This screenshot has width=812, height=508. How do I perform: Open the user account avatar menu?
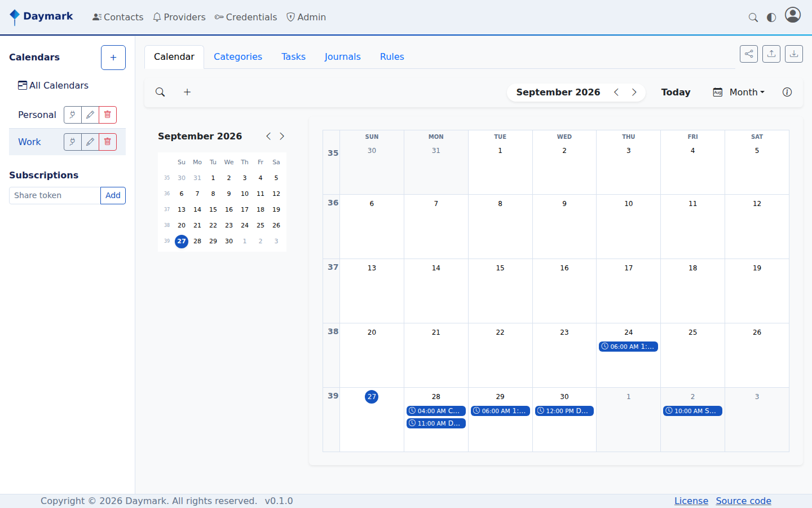pos(793,15)
